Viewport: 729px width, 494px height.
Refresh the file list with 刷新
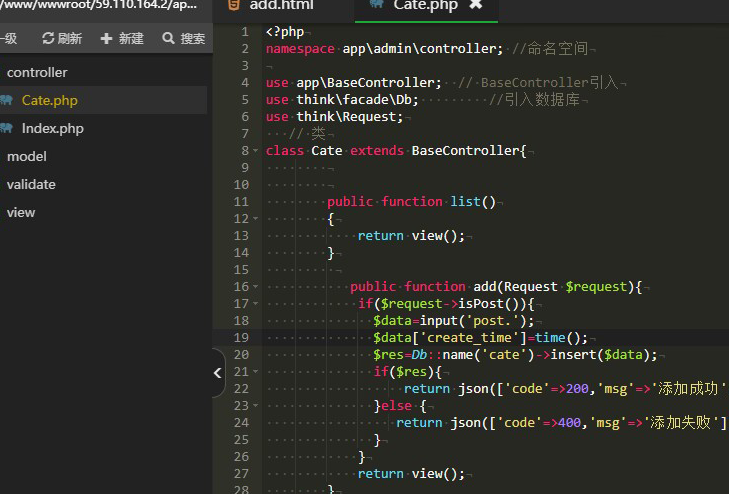click(62, 38)
